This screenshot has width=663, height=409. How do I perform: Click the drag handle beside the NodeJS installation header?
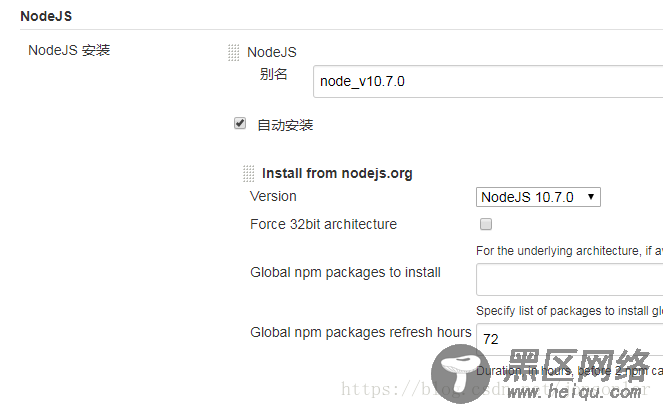coord(234,52)
